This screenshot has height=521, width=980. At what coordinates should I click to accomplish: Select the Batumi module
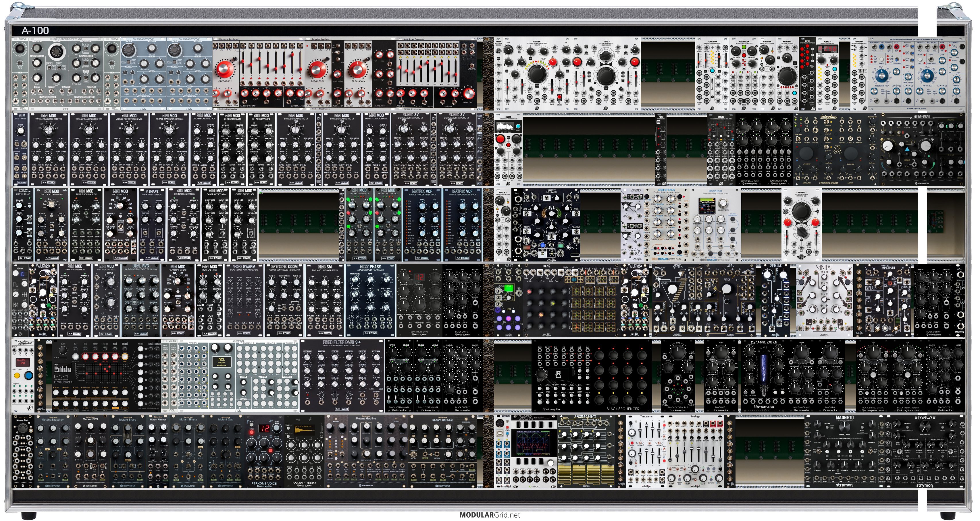click(x=721, y=149)
